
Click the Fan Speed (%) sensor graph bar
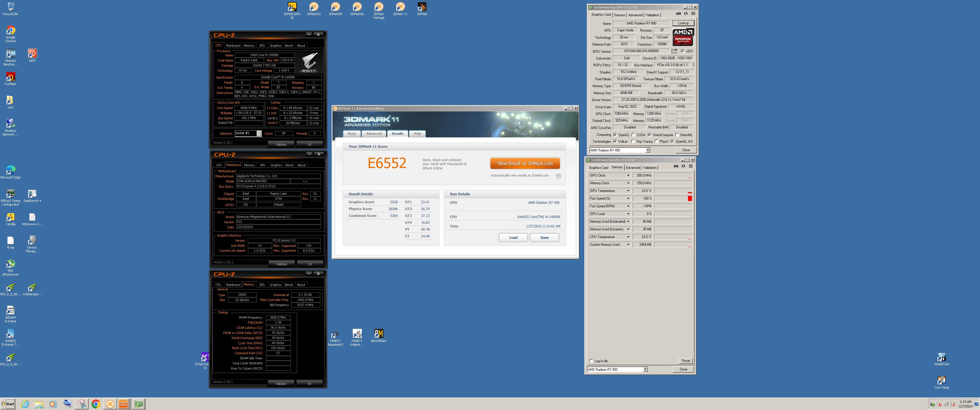pyautogui.click(x=673, y=198)
